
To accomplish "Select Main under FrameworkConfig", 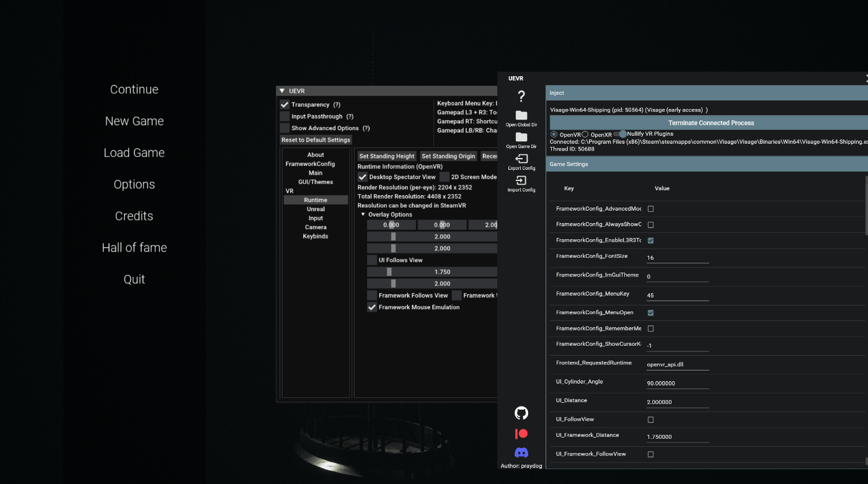I will [x=316, y=173].
